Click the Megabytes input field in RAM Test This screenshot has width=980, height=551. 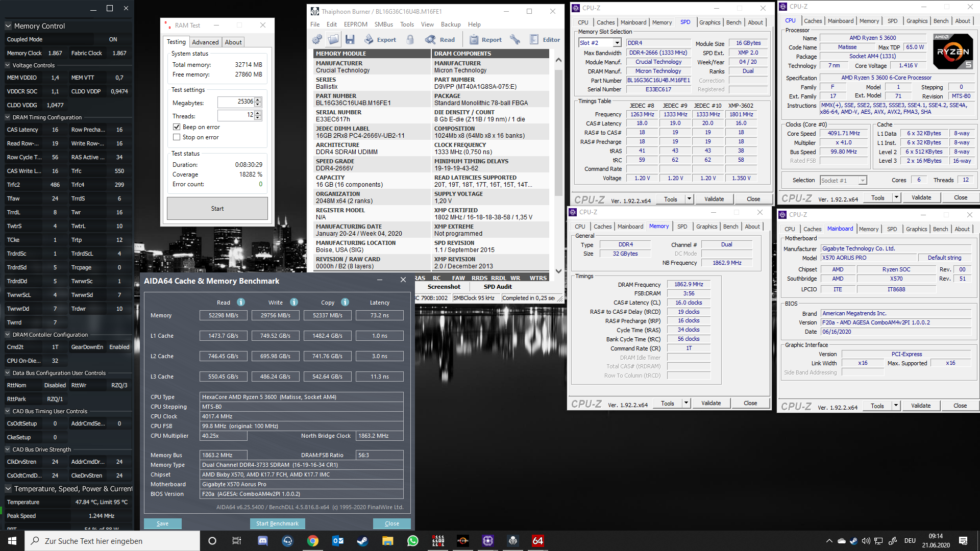coord(236,102)
